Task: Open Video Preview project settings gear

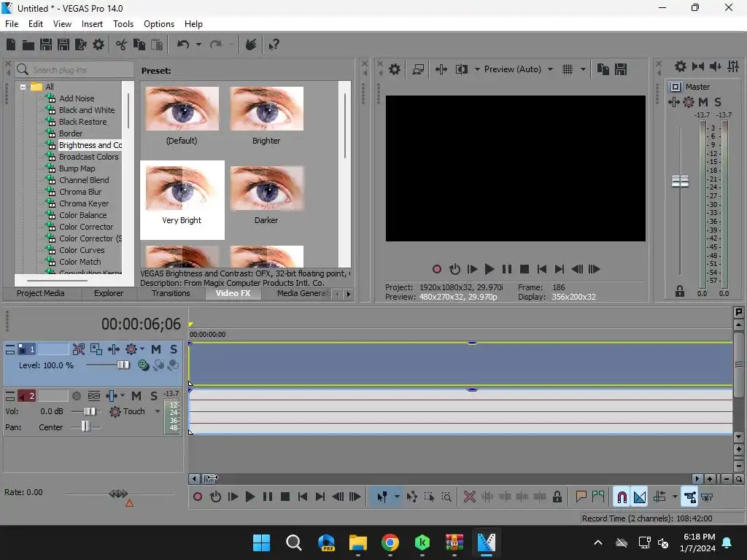Action: pyautogui.click(x=395, y=69)
